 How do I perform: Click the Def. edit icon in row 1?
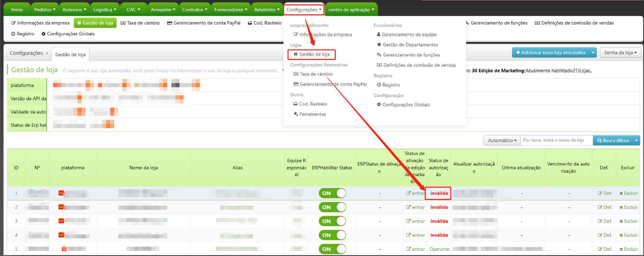[x=600, y=193]
